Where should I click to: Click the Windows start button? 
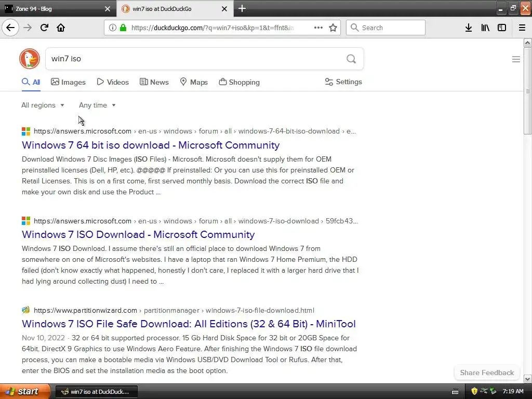pyautogui.click(x=25, y=391)
